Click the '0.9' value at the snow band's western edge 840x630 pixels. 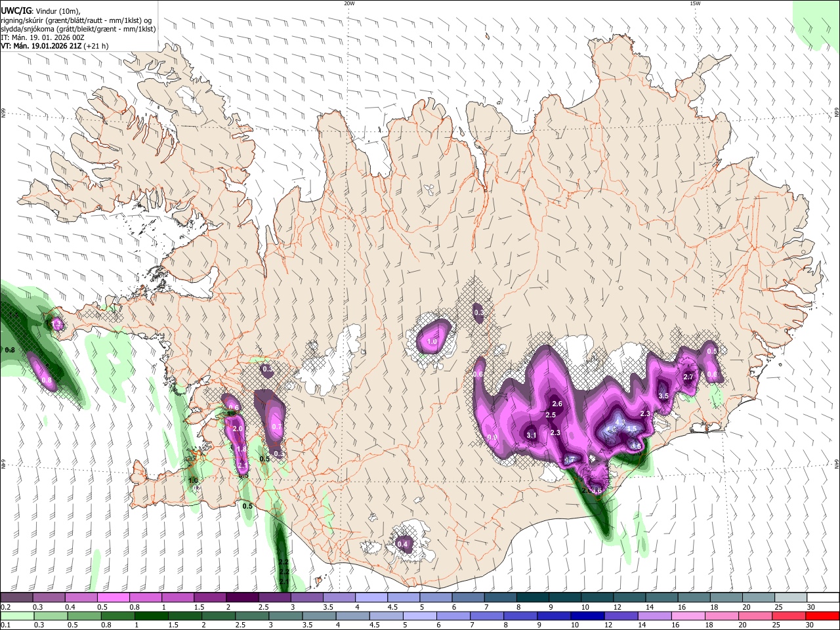pyautogui.click(x=493, y=437)
